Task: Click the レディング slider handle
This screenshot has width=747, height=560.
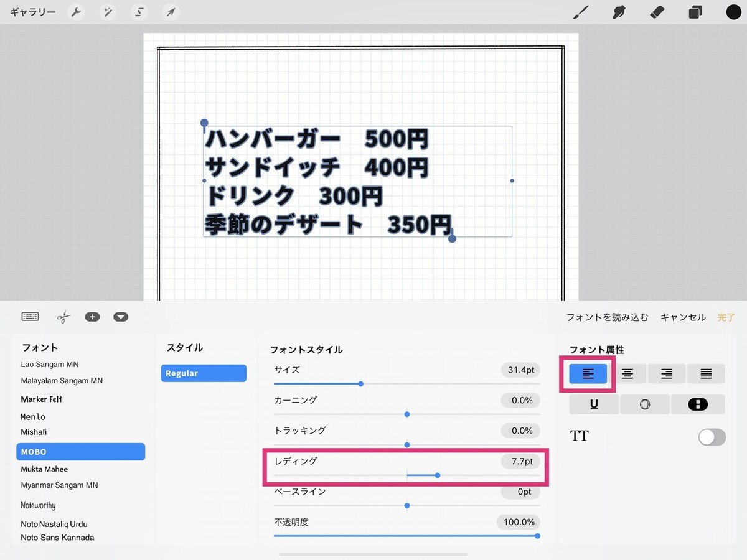Action: pyautogui.click(x=438, y=475)
